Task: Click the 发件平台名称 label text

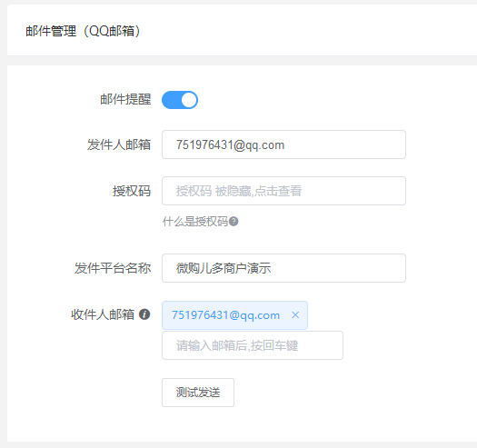Action: tap(113, 268)
